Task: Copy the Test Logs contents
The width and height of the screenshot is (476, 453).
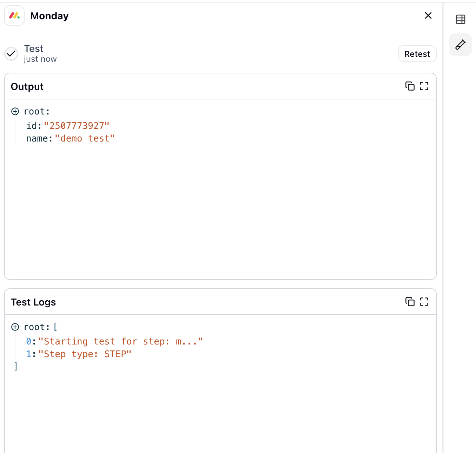Action: pyautogui.click(x=410, y=302)
